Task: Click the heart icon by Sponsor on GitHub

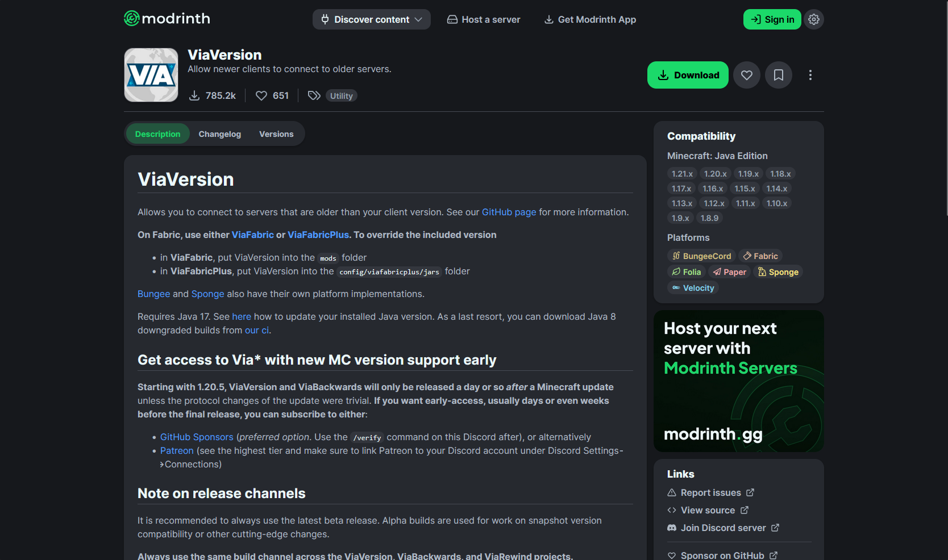Action: (x=672, y=555)
